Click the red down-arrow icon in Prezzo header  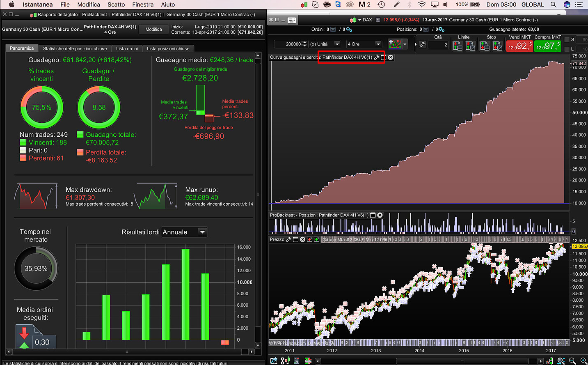point(310,239)
